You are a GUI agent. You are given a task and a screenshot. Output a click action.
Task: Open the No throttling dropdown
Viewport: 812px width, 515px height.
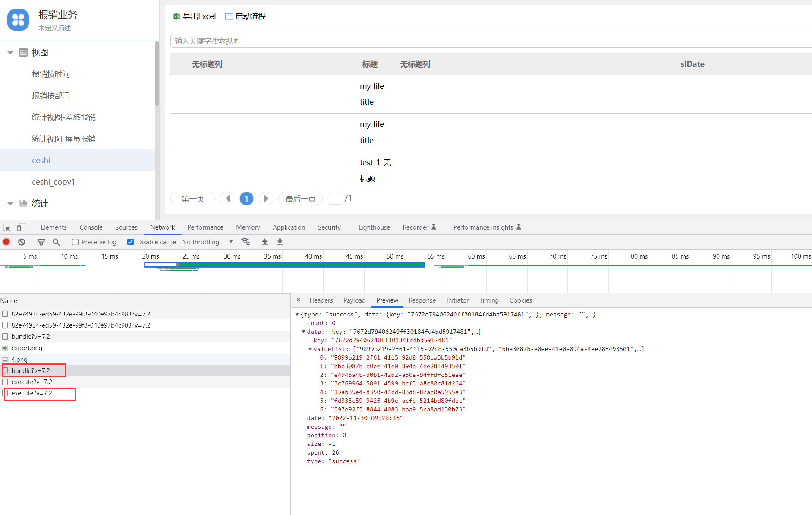pos(207,242)
